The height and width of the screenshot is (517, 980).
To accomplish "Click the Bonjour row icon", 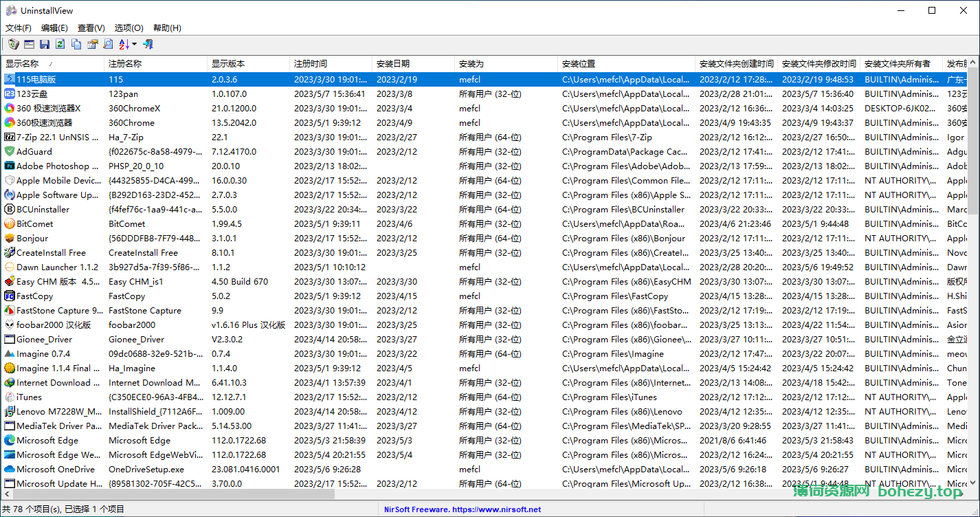I will pyautogui.click(x=10, y=238).
